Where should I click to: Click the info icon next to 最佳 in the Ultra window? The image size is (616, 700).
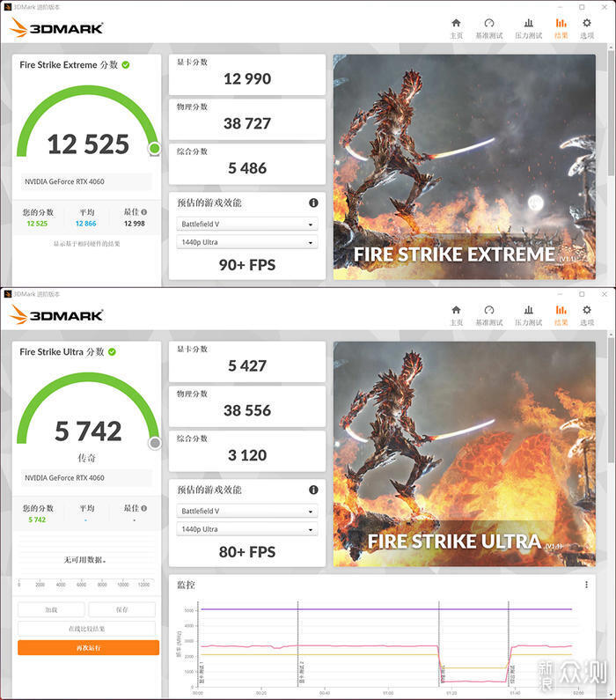point(144,508)
